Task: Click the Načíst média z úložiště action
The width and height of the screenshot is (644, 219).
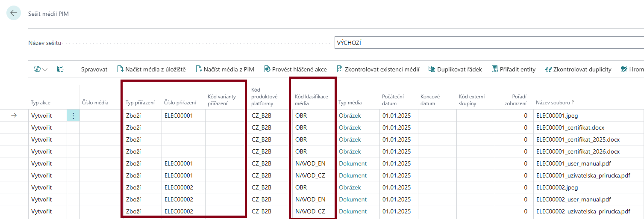Action: click(151, 69)
